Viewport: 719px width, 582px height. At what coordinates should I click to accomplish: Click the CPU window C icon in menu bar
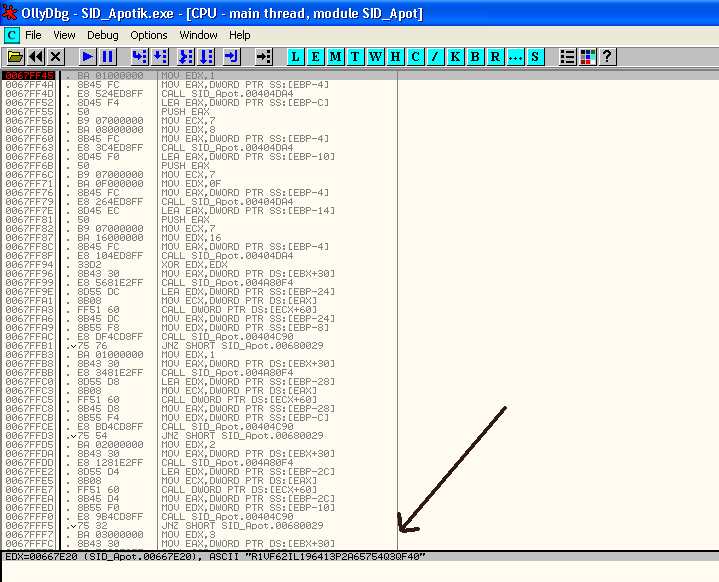[12, 35]
